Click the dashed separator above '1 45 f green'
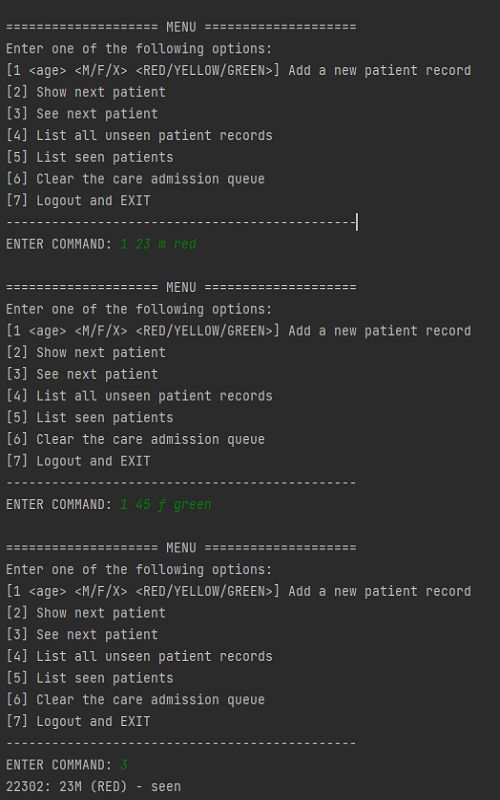This screenshot has height=800, width=500. pos(181,483)
